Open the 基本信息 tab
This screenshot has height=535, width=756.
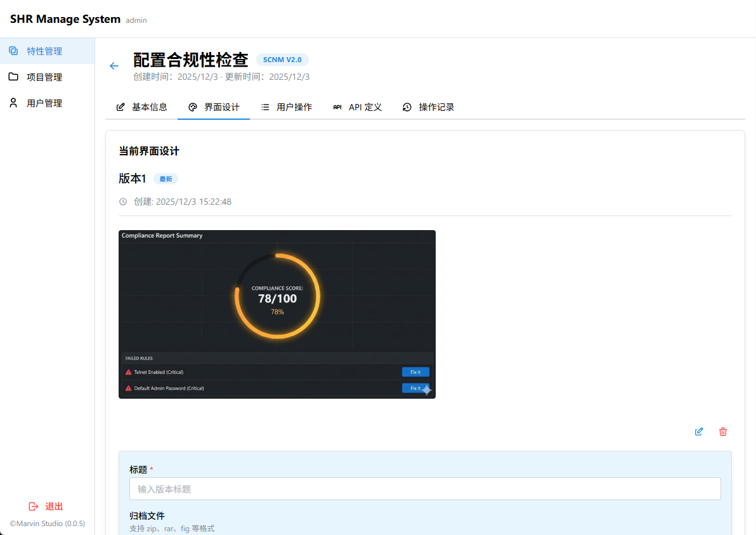tap(142, 107)
